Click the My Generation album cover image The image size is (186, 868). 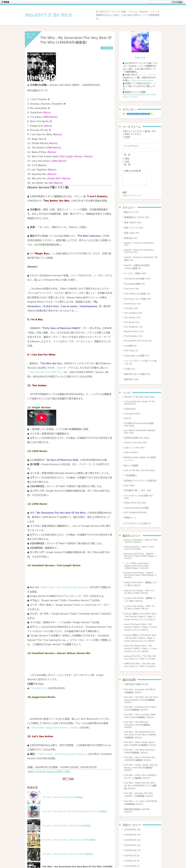pyautogui.click(x=42, y=67)
